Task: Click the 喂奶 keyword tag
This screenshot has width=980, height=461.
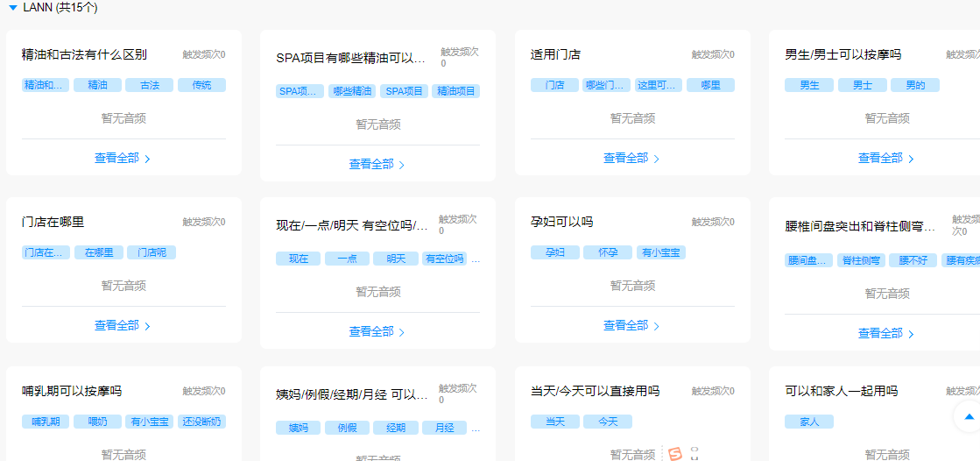Action: click(97, 422)
